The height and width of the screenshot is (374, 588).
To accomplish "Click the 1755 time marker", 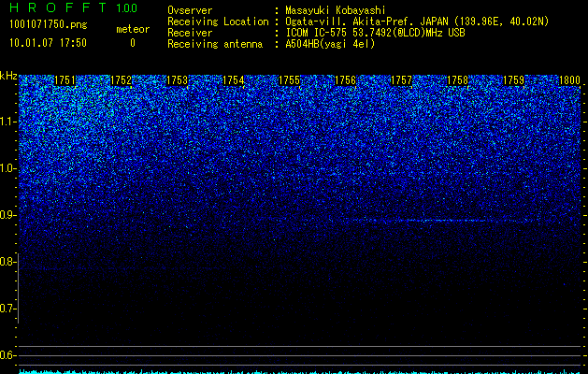I will click(290, 80).
